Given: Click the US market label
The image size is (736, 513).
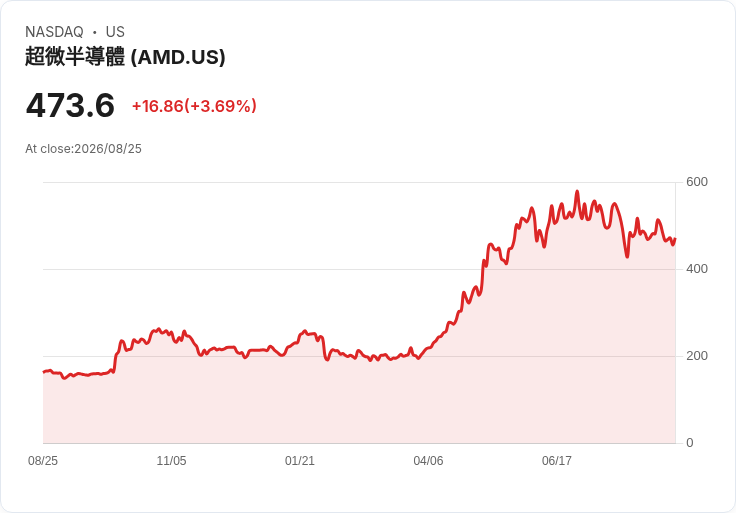Looking at the screenshot, I should tap(115, 32).
